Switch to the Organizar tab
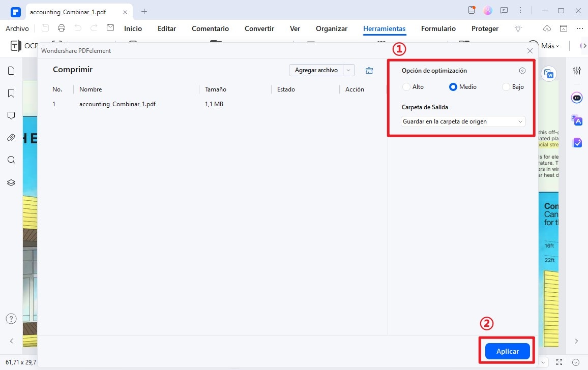This screenshot has height=370, width=588. 332,28
